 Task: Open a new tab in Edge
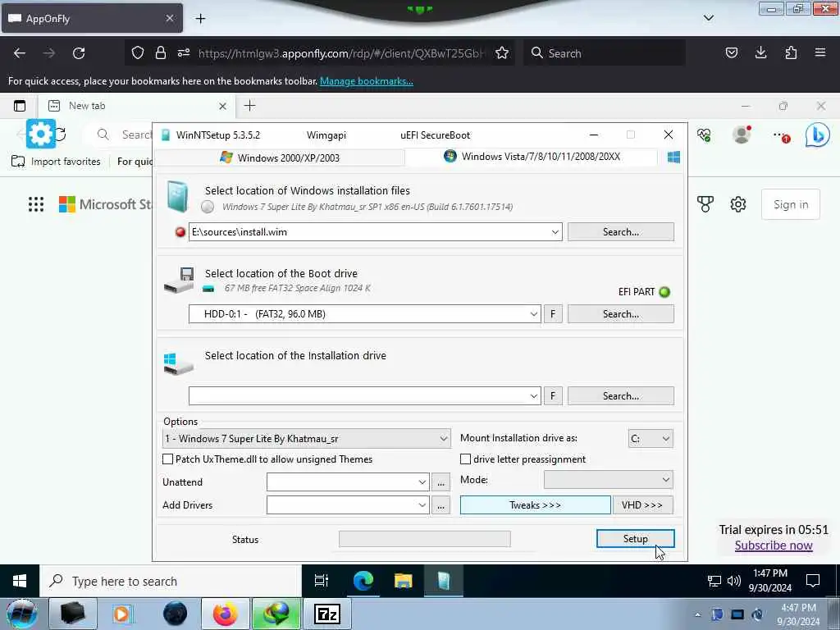click(249, 106)
